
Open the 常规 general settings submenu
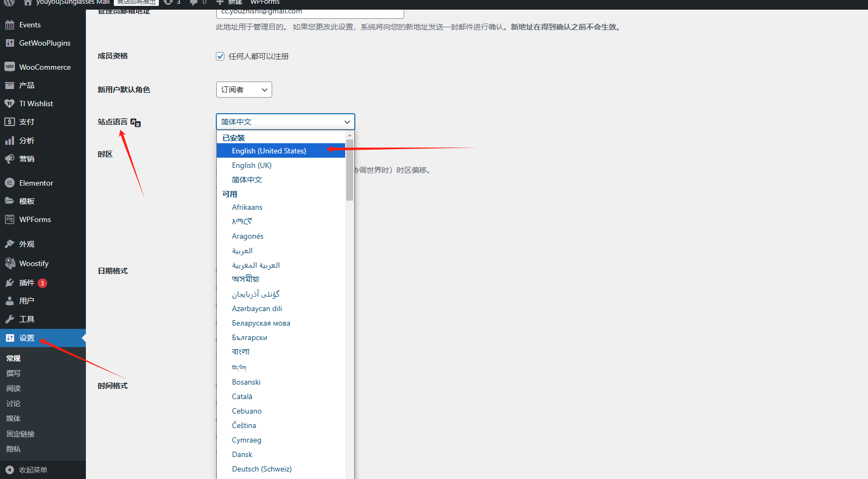[x=13, y=358]
